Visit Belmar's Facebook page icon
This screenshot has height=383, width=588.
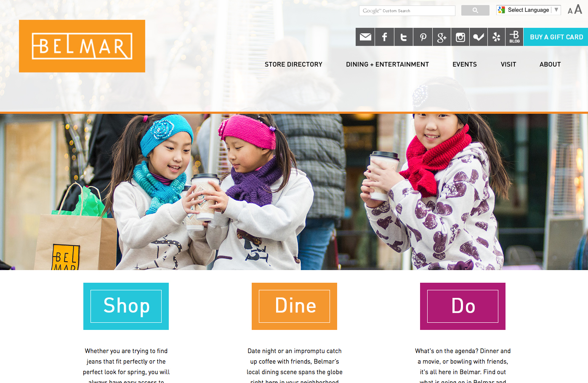(385, 37)
